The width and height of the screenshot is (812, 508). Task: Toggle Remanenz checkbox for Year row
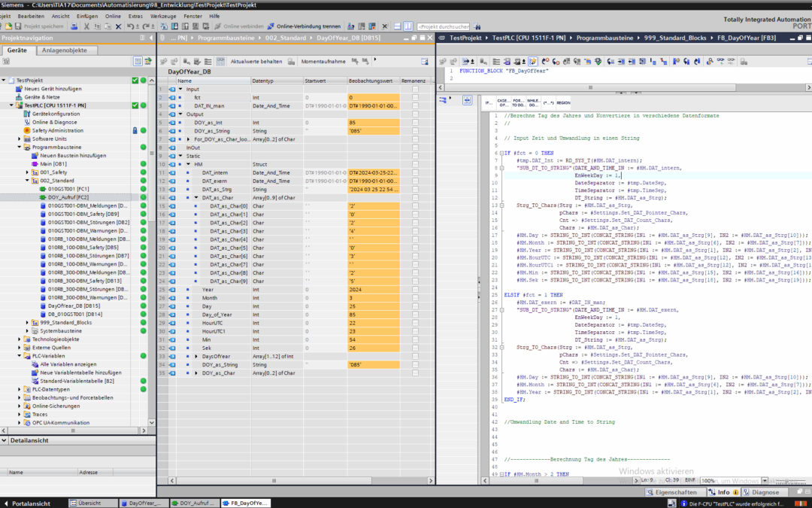coord(415,290)
